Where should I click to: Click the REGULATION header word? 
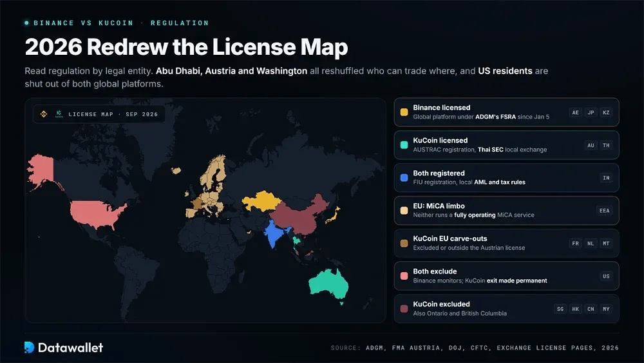[x=180, y=23]
